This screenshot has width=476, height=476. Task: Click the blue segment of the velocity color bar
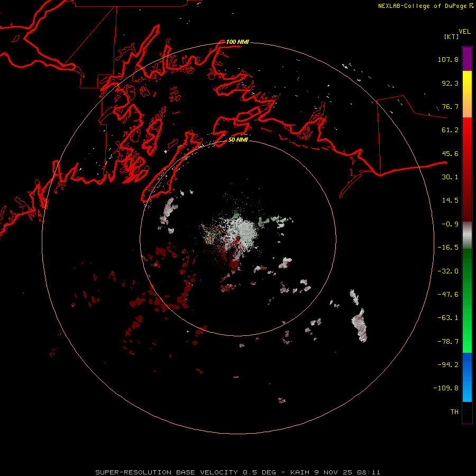(467, 377)
